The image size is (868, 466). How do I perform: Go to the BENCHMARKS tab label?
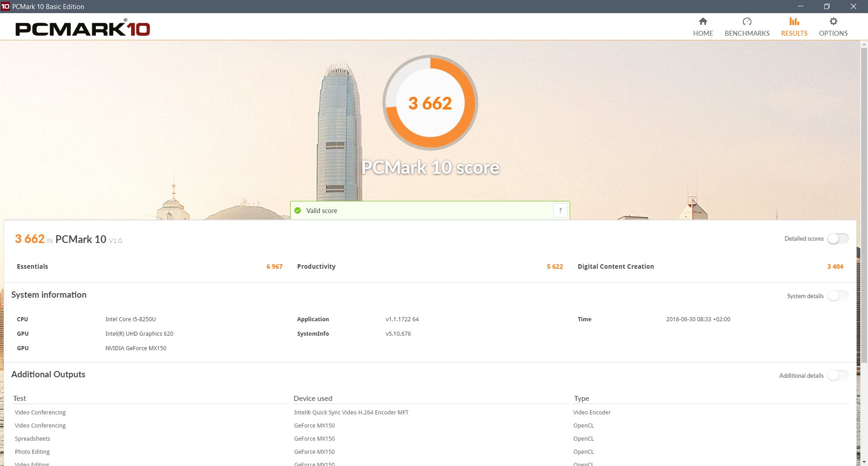point(747,33)
